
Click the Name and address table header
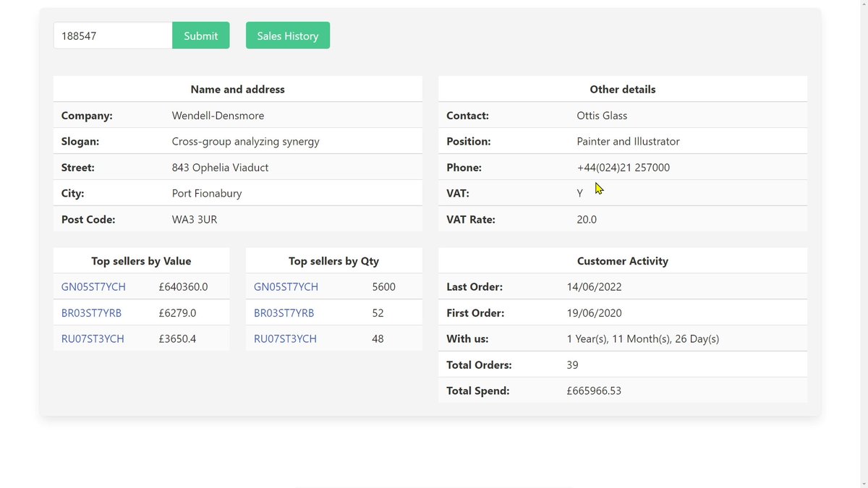tap(237, 90)
